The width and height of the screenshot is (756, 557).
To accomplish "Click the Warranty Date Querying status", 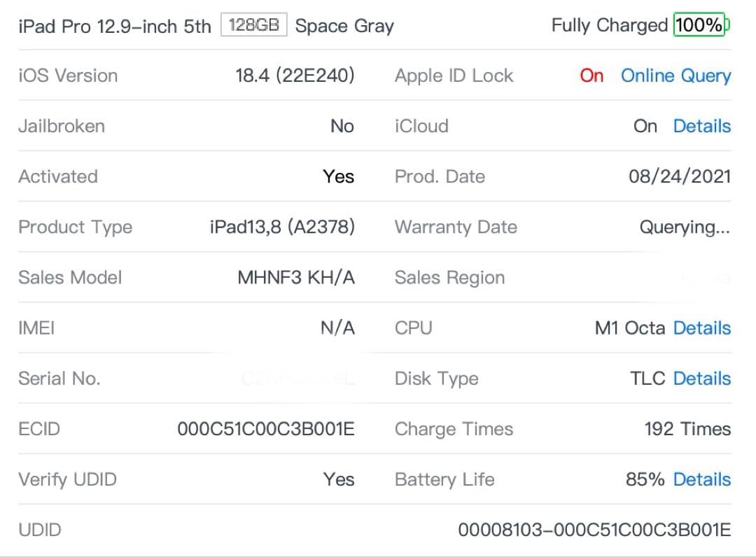I will pyautogui.click(x=685, y=227).
